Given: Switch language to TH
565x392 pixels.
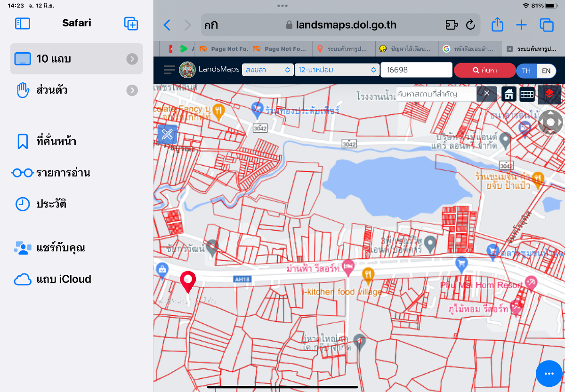Looking at the screenshot, I should coord(526,71).
